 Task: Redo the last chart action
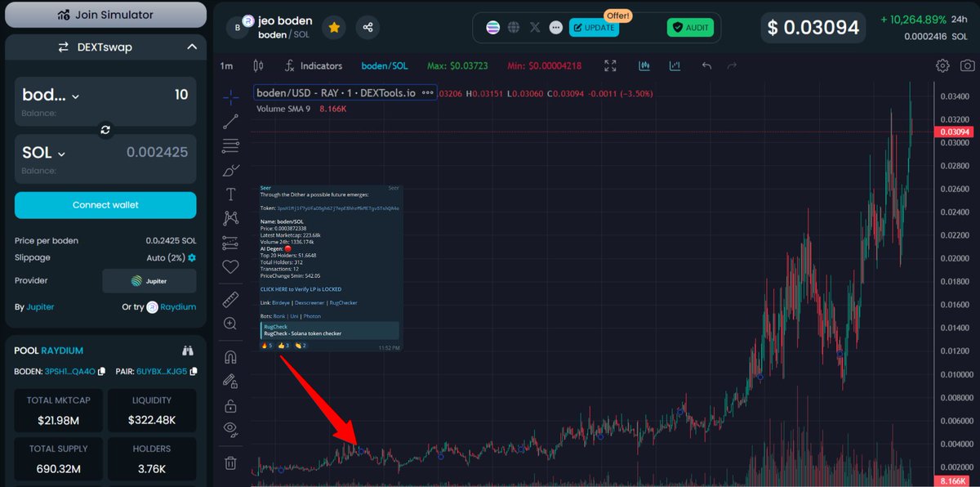point(732,65)
